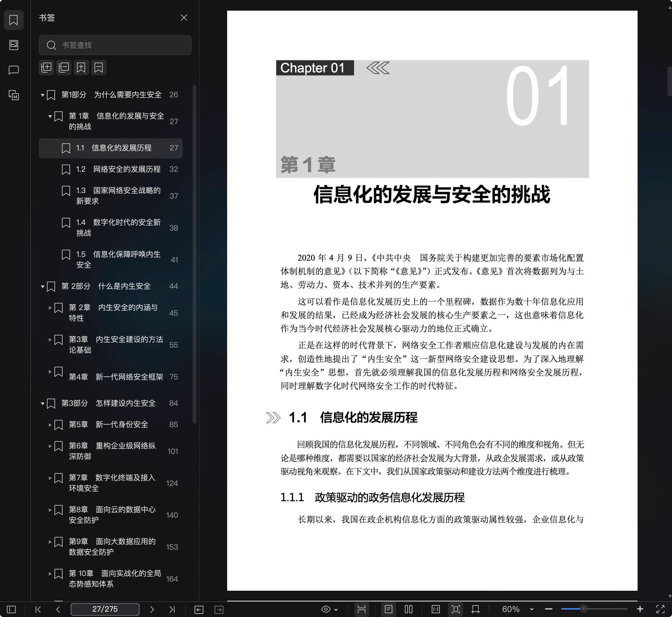The width and height of the screenshot is (672, 617).
Task: Open the convert-to-Word sidebar icon
Action: pos(14,95)
